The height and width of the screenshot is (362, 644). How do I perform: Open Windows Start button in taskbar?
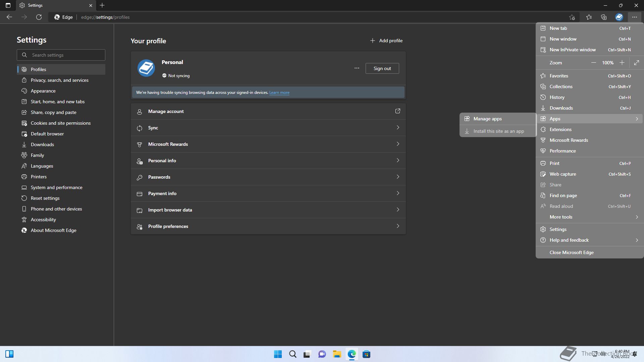click(278, 354)
